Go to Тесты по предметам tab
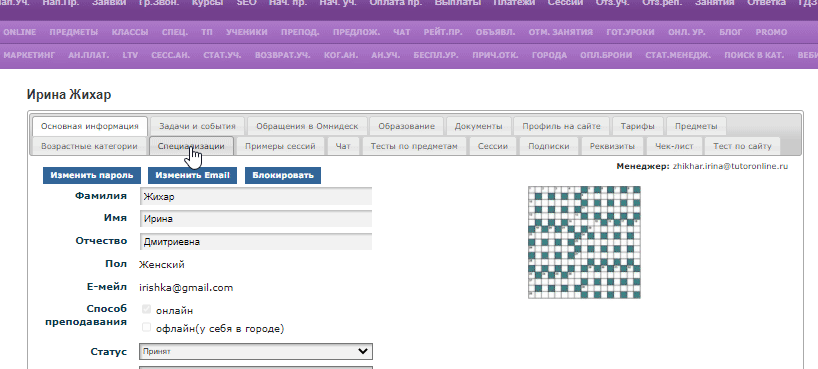This screenshot has height=369, width=818. point(414,146)
